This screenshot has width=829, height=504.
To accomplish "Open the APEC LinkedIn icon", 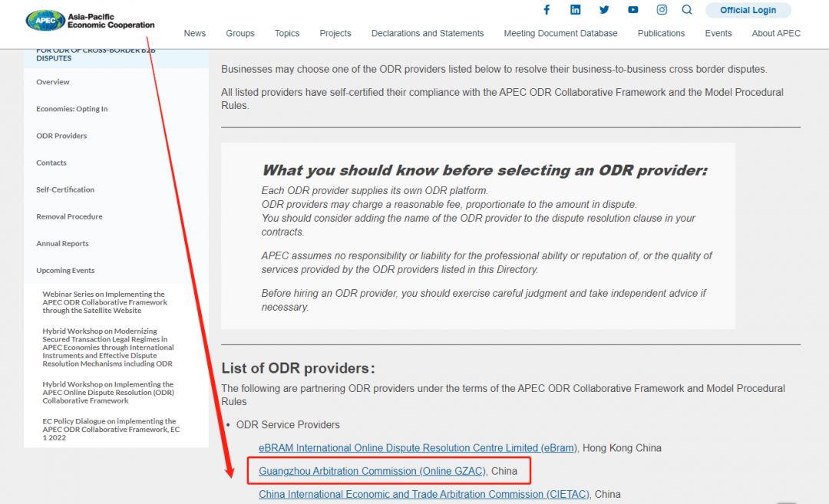I will [575, 9].
